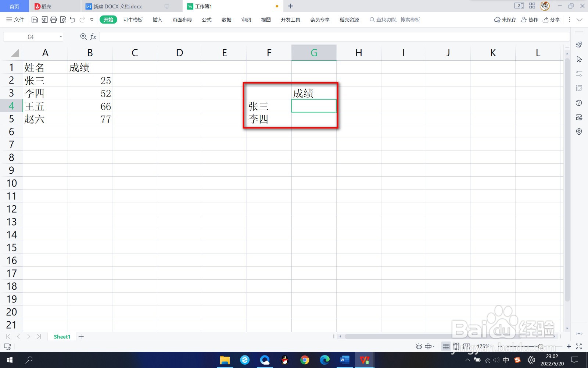Viewport: 588px width, 368px height.
Task: Click the new tab plus button
Action: (x=291, y=6)
